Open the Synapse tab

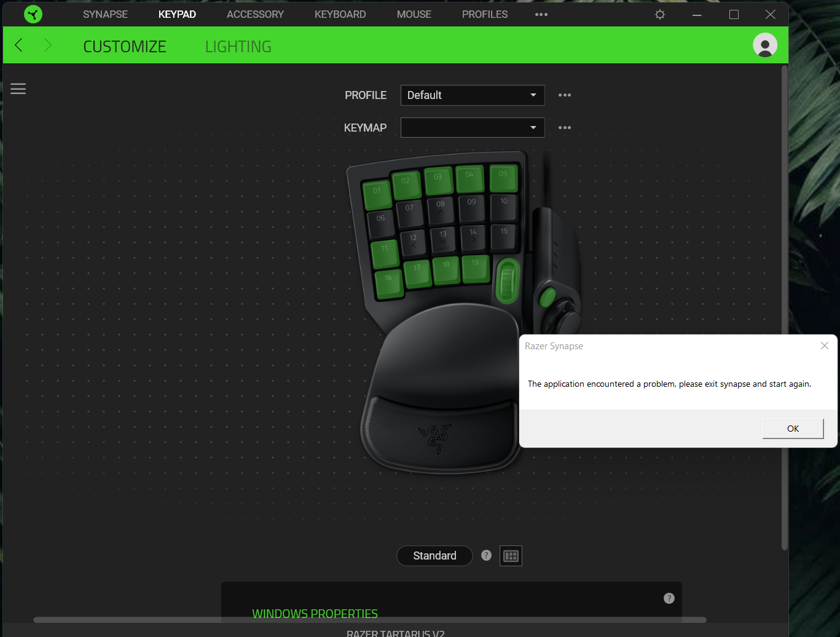point(105,14)
